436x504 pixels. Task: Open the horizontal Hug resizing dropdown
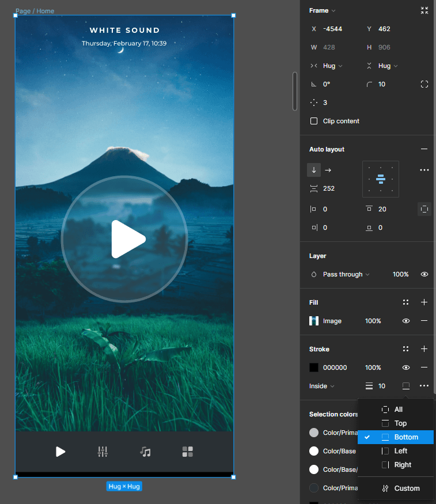coord(332,66)
